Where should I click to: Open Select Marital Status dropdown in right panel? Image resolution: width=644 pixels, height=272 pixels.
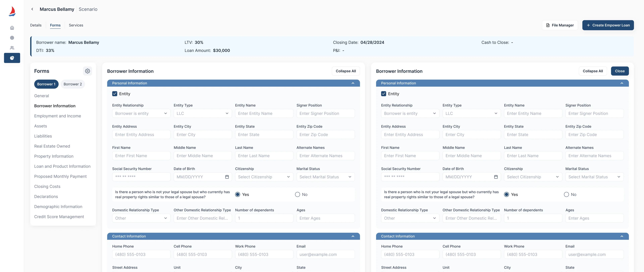(594, 177)
